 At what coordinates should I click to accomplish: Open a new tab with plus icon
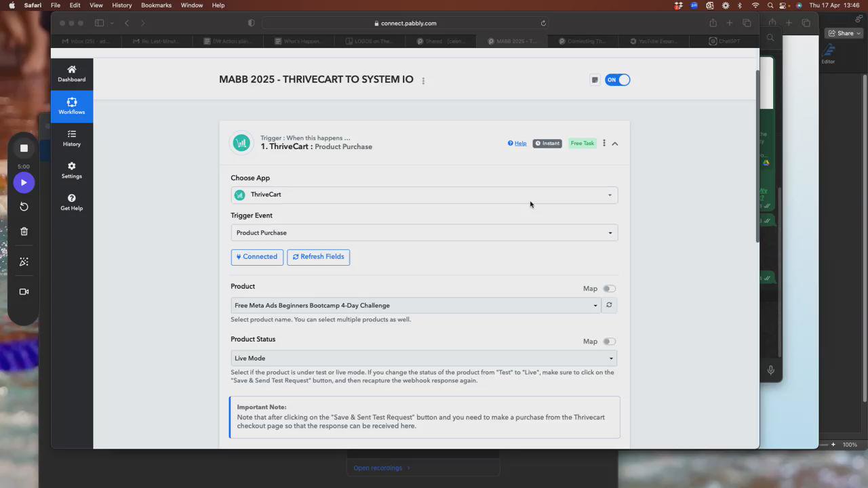[730, 23]
